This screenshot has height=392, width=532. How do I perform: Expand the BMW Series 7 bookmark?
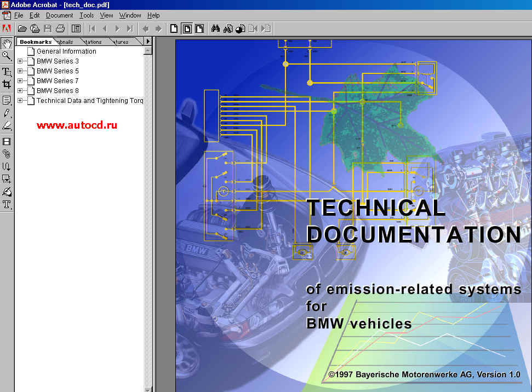click(20, 80)
